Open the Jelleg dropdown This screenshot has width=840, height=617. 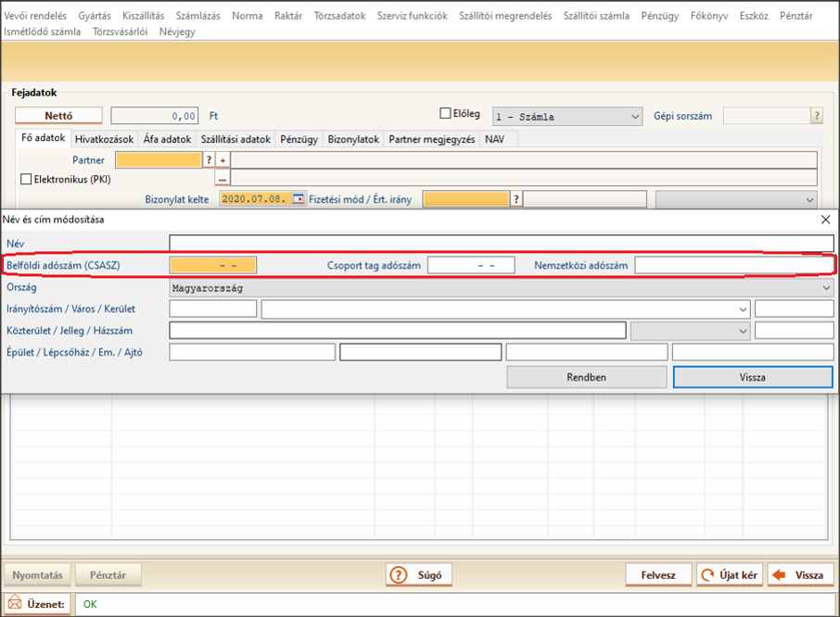tap(690, 331)
